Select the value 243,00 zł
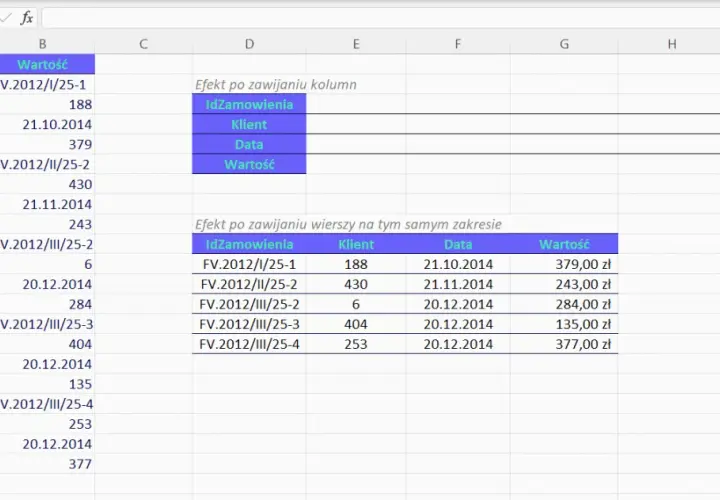This screenshot has width=720, height=500. [x=564, y=284]
